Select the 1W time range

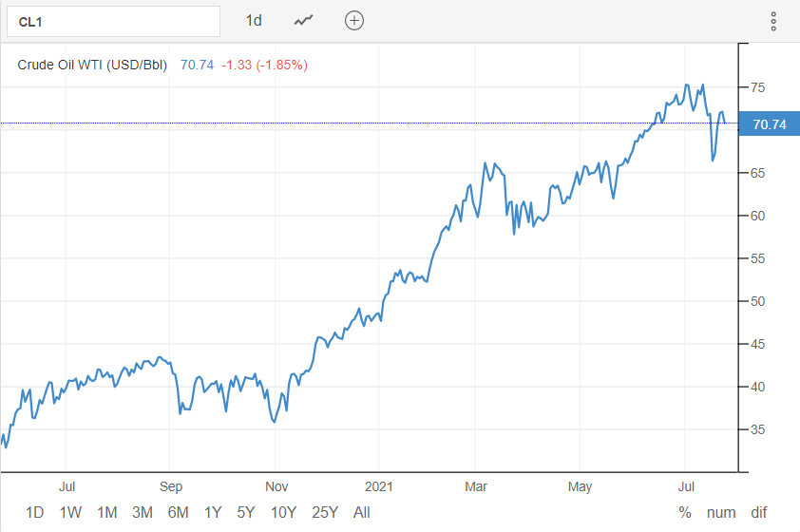tap(70, 513)
